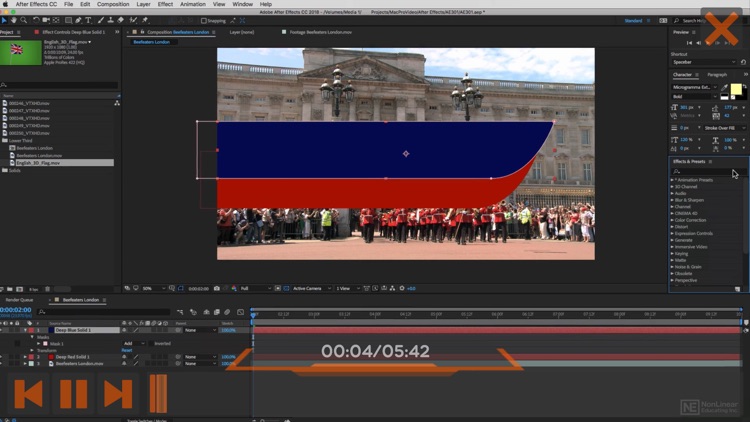Viewport: 750px width, 422px height.
Task: Open the Composition Mini-Flowchart icon in timeline
Action: (180, 312)
